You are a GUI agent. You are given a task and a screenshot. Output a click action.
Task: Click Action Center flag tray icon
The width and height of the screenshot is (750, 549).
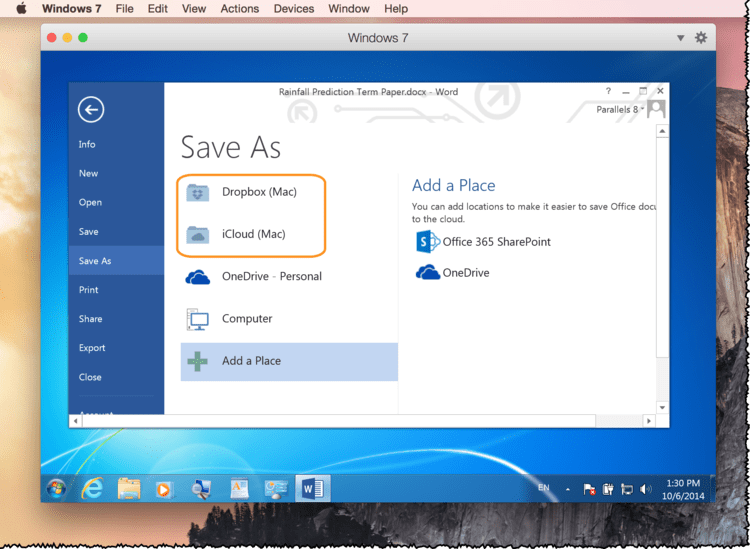589,489
